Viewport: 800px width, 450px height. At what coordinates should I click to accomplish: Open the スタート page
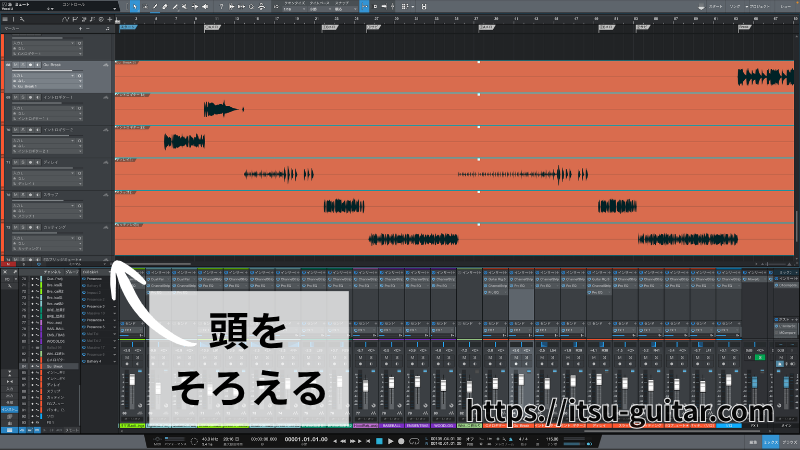715,7
